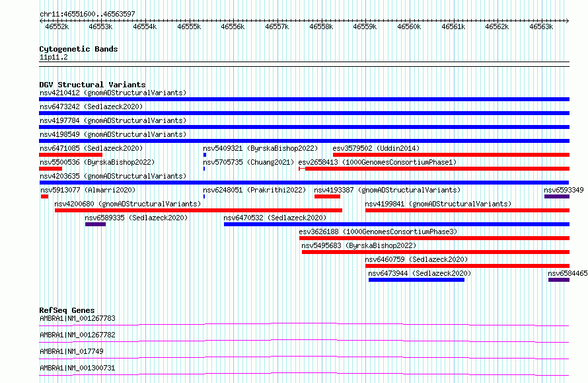
Task: Click the blue bar under nsv4203635
Action: pyautogui.click(x=304, y=183)
